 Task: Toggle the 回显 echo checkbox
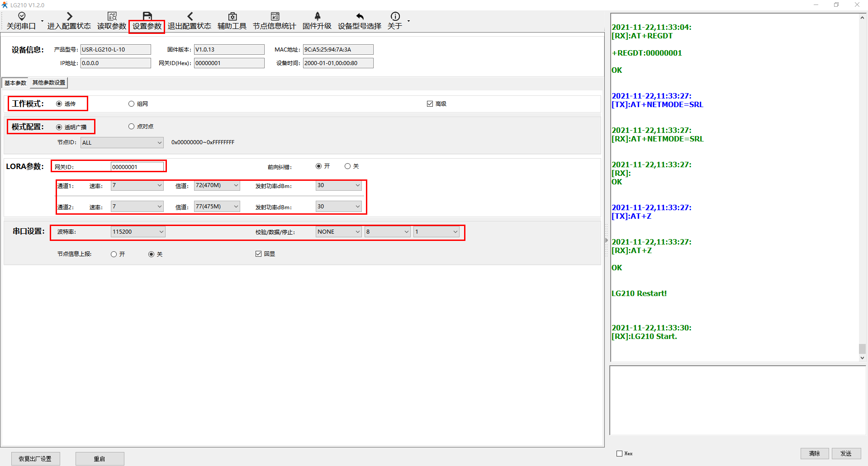[258, 254]
